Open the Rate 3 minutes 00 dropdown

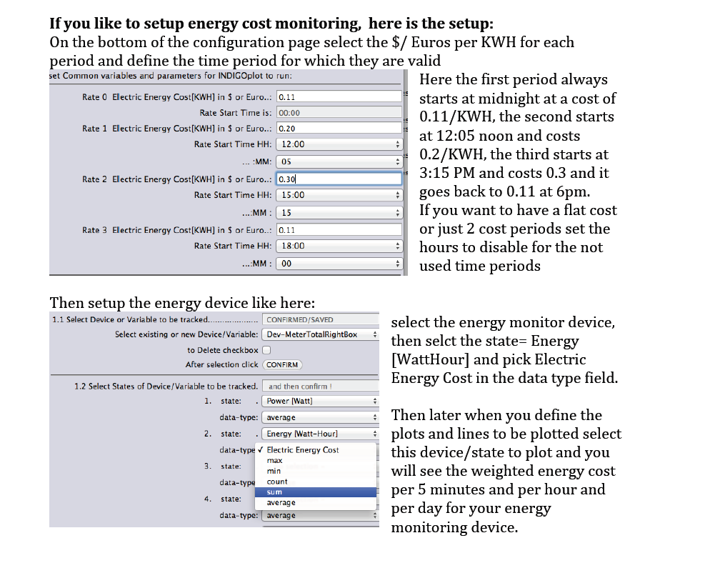[339, 263]
